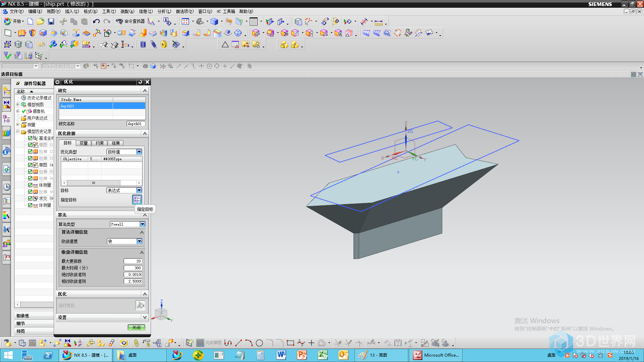The image size is (644, 362).
Task: Click the New file icon
Action: pyautogui.click(x=30, y=21)
